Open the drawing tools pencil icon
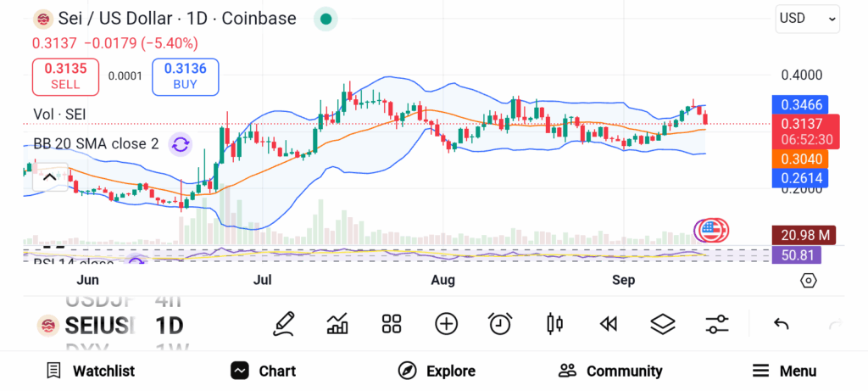This screenshot has width=868, height=391. 284,323
